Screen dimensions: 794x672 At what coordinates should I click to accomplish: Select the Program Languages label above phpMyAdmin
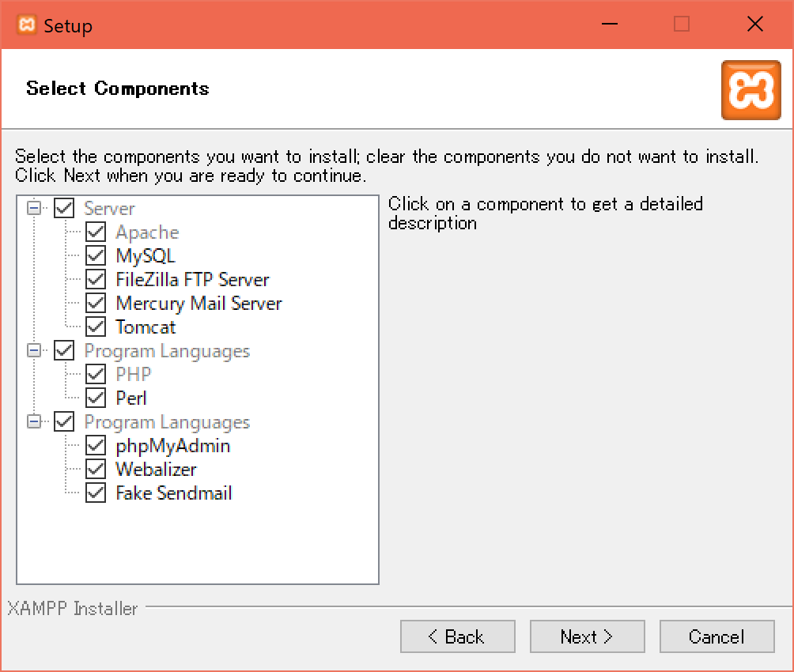(167, 422)
